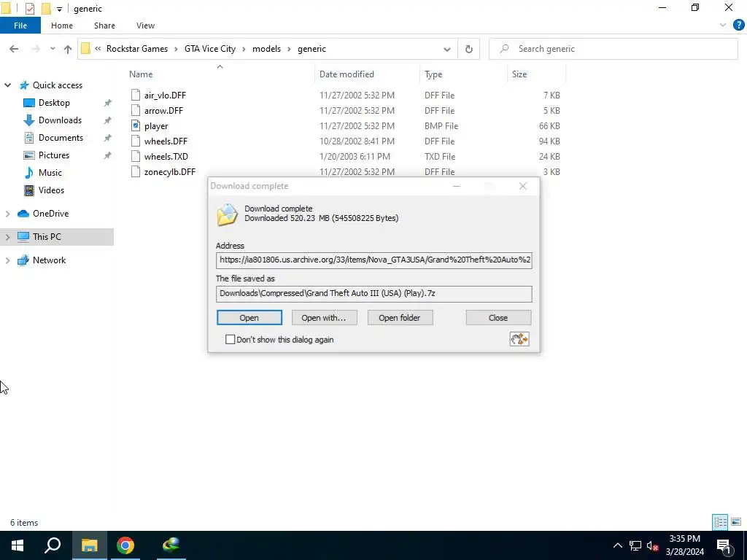
Task: Sort by the Size column header
Action: (519, 74)
